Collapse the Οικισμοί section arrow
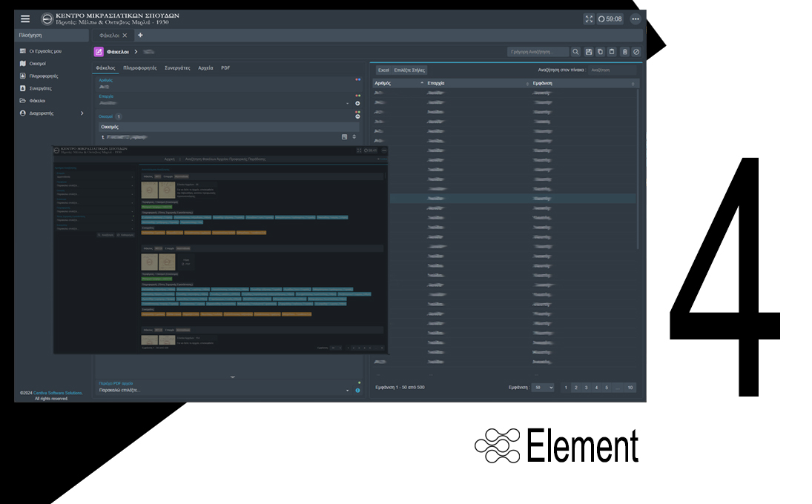 click(x=357, y=116)
